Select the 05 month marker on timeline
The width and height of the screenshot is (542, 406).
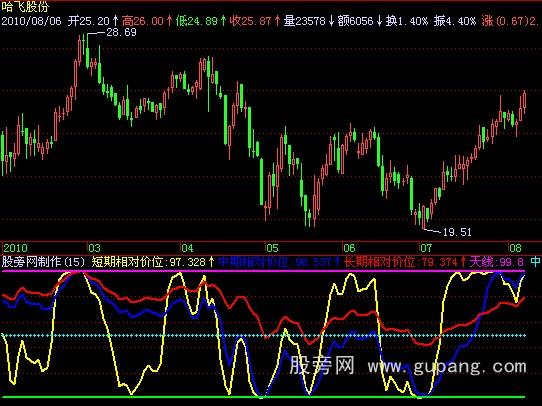pos(272,248)
